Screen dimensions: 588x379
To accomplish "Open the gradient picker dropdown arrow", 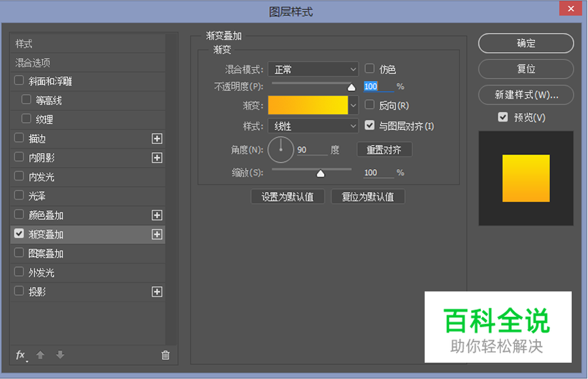I will [x=353, y=105].
